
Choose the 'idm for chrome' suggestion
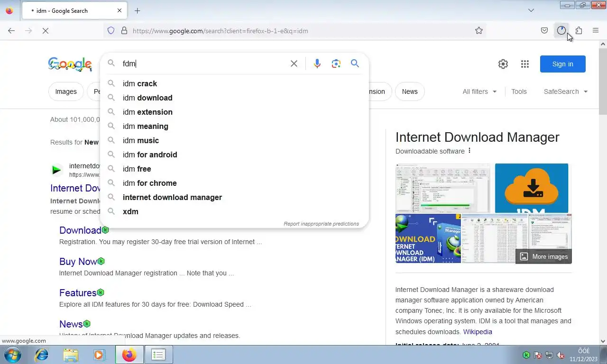234,183
